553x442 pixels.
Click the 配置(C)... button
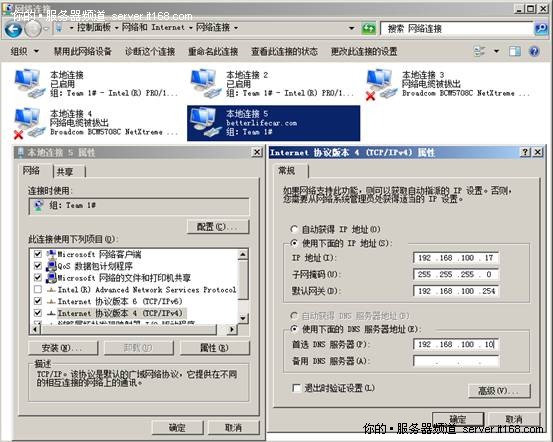point(218,226)
